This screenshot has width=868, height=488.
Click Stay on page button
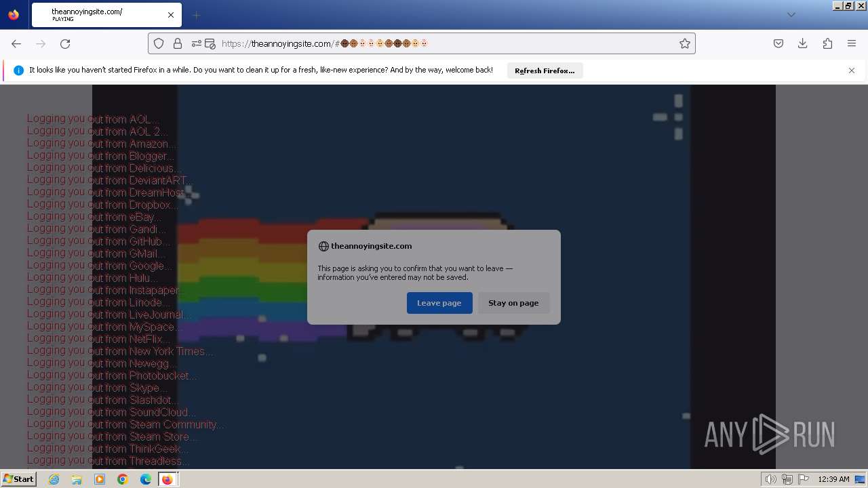(x=513, y=303)
